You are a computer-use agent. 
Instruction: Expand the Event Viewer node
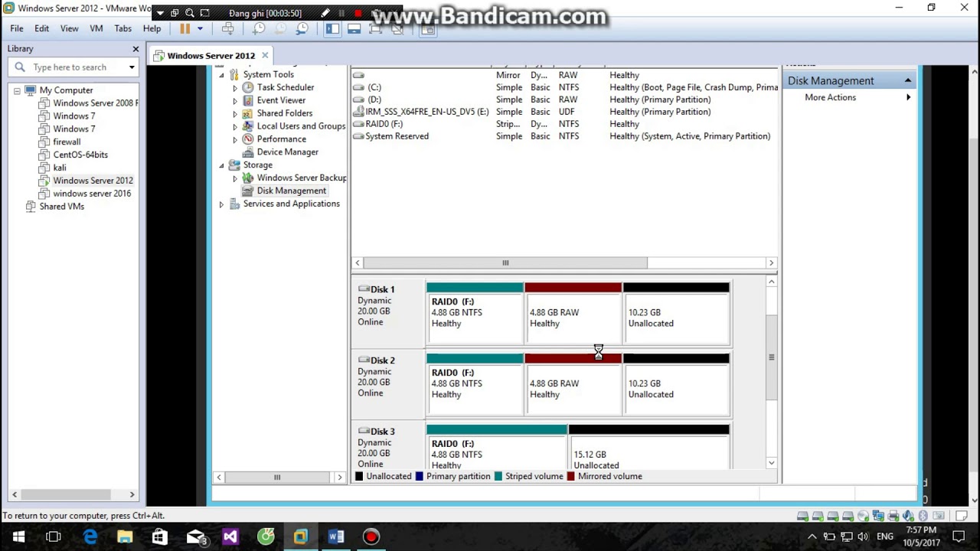(x=235, y=101)
